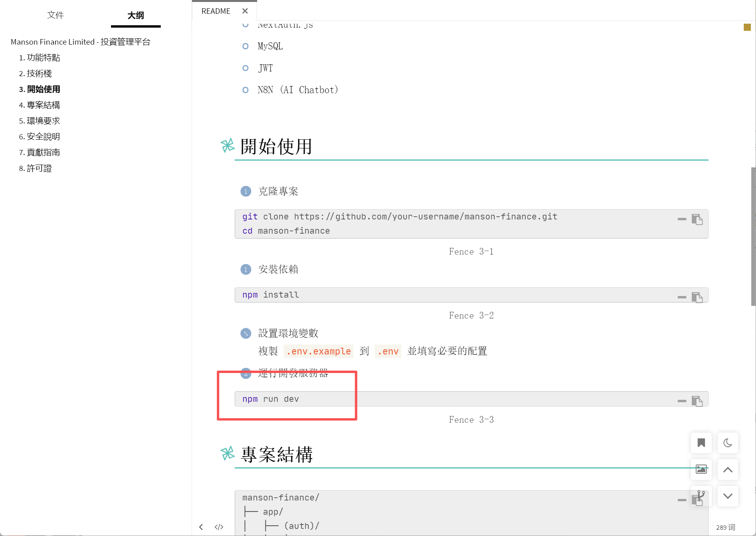Viewport: 756px width, 536px height.
Task: Click the 289 词 word count
Action: click(x=726, y=527)
